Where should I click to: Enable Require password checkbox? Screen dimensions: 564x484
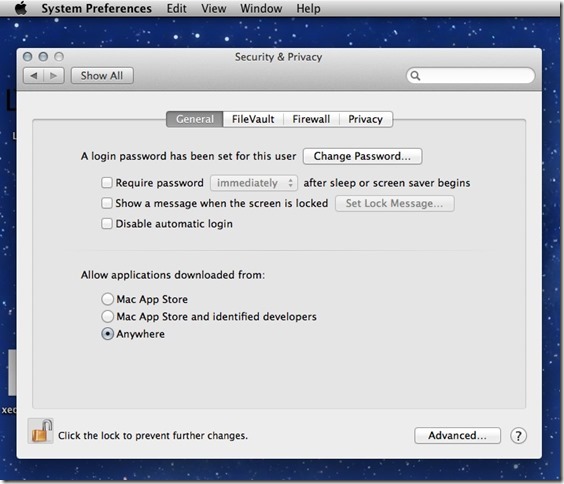[x=106, y=183]
